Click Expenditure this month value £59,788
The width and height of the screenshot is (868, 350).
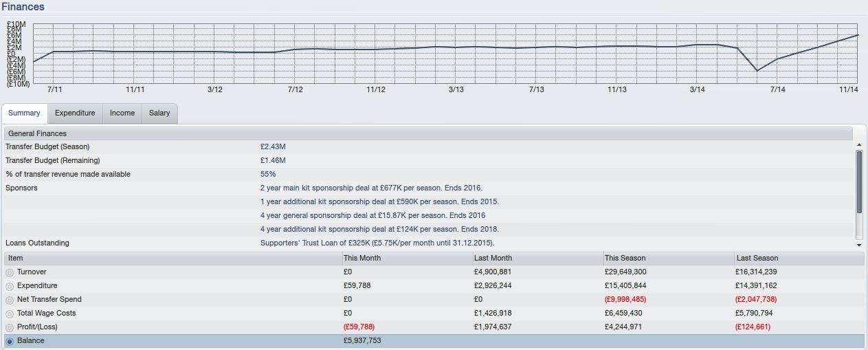point(357,285)
